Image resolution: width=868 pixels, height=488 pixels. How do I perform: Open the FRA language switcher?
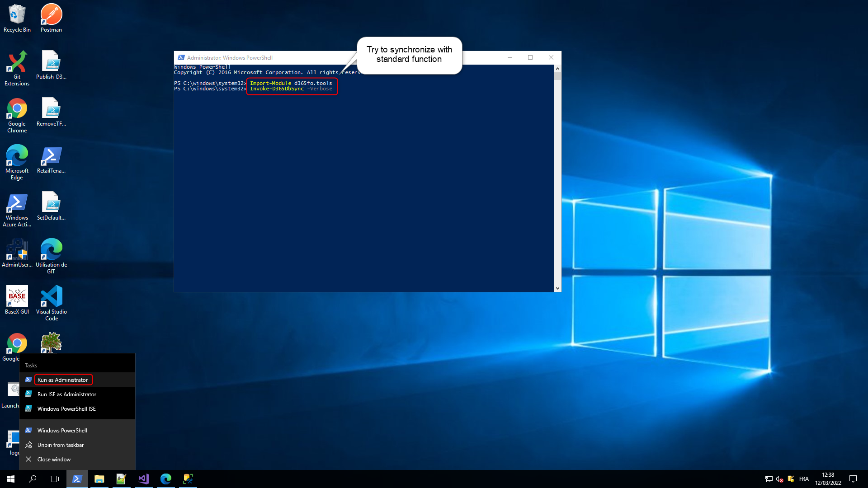point(804,479)
